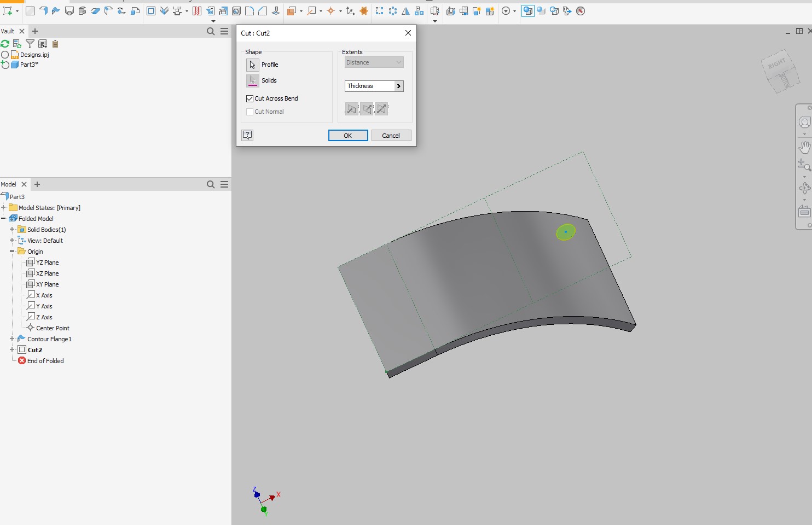
Task: Open the Cut dialog help button
Action: point(247,135)
